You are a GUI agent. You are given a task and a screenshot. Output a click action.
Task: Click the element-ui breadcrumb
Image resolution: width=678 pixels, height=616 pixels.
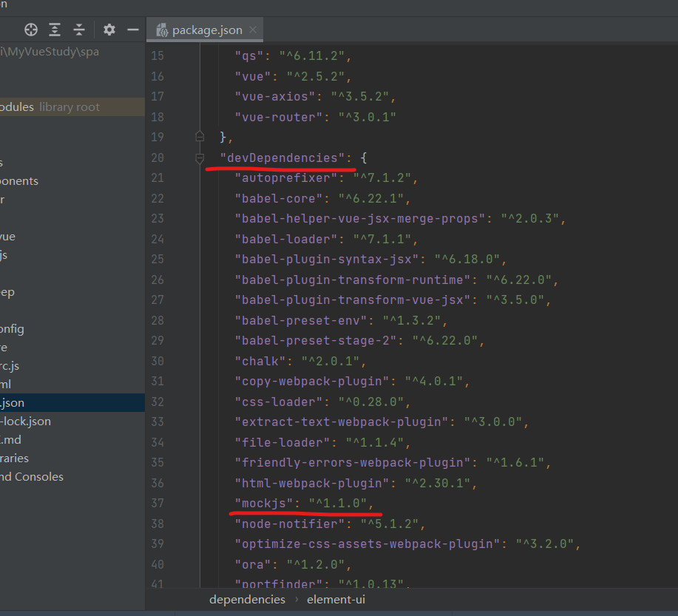(336, 600)
